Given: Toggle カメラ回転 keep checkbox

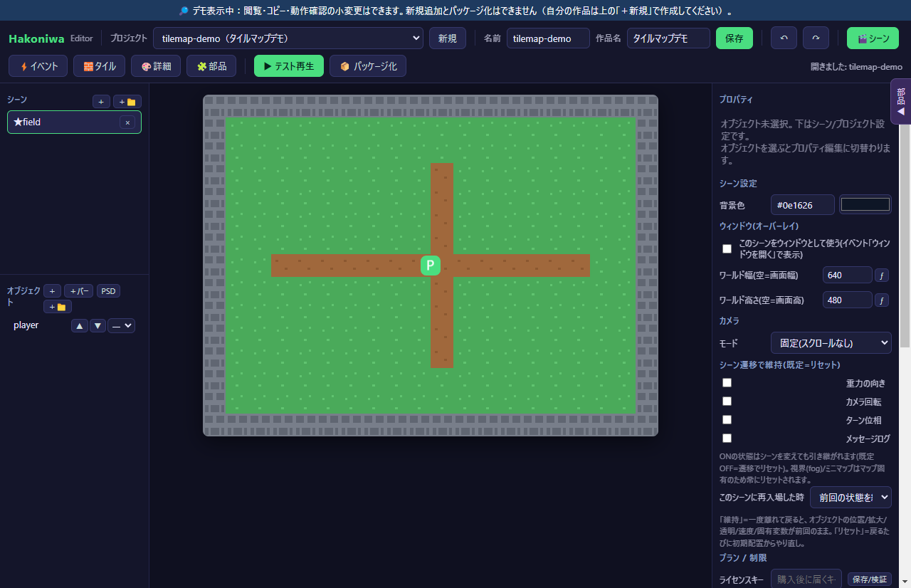Looking at the screenshot, I should tap(727, 401).
